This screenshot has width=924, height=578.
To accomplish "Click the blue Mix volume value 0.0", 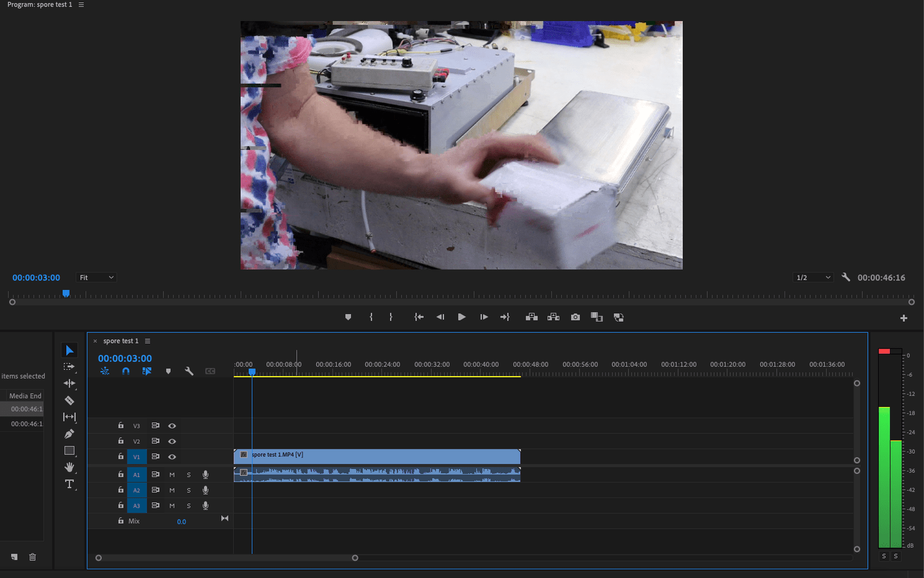I will [x=182, y=521].
